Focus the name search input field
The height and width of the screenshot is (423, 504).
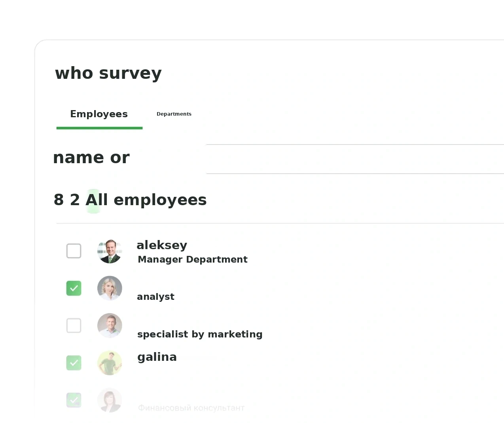point(355,159)
